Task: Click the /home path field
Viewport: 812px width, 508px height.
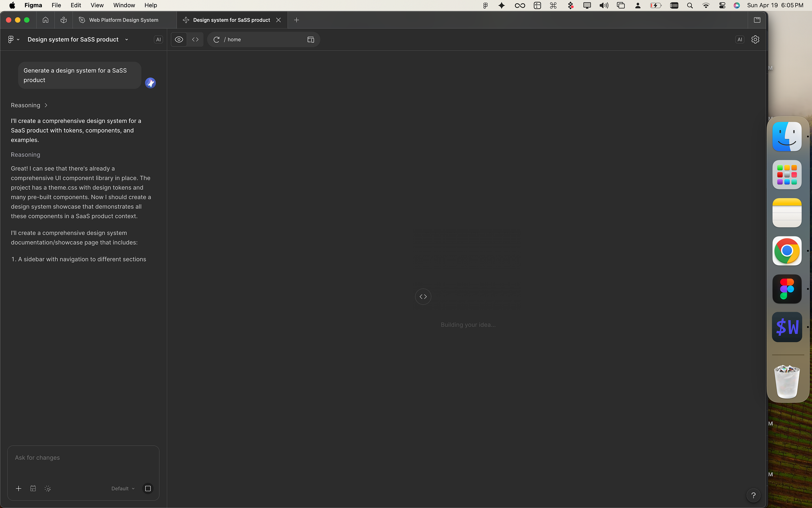Action: click(x=263, y=39)
